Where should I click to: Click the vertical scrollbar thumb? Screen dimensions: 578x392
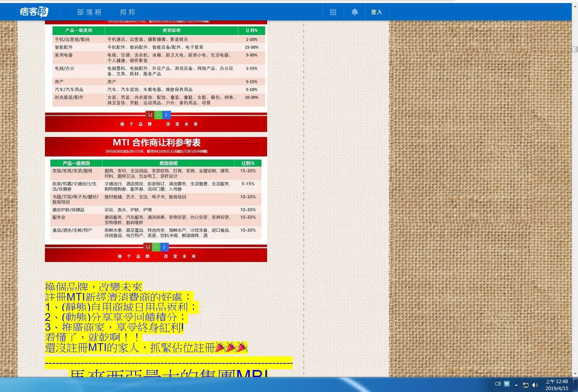click(x=575, y=49)
